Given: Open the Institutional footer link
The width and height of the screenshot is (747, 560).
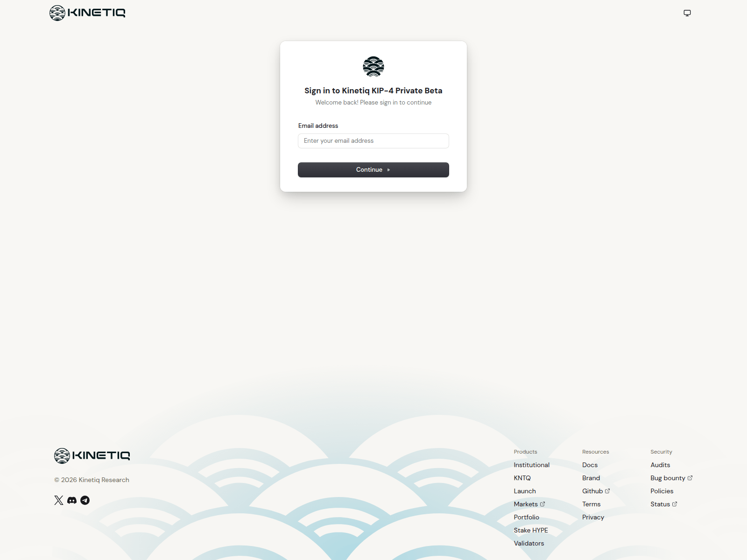Looking at the screenshot, I should [x=532, y=465].
